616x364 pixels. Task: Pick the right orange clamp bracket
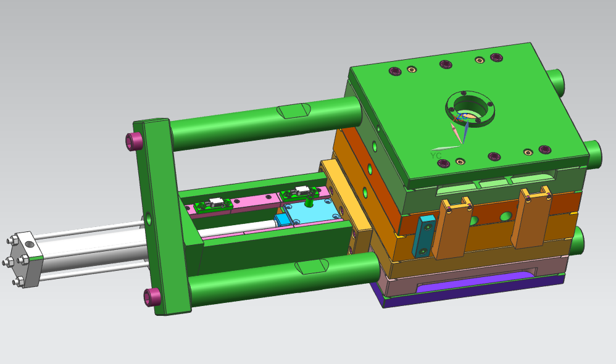(x=531, y=217)
